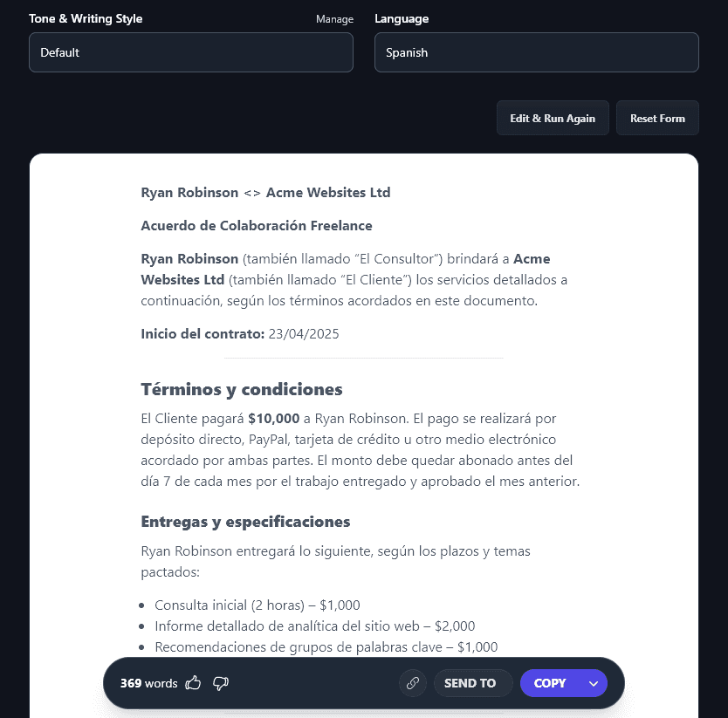Image resolution: width=728 pixels, height=718 pixels.
Task: Open the Language dropdown showing Spanish
Action: pyautogui.click(x=536, y=52)
